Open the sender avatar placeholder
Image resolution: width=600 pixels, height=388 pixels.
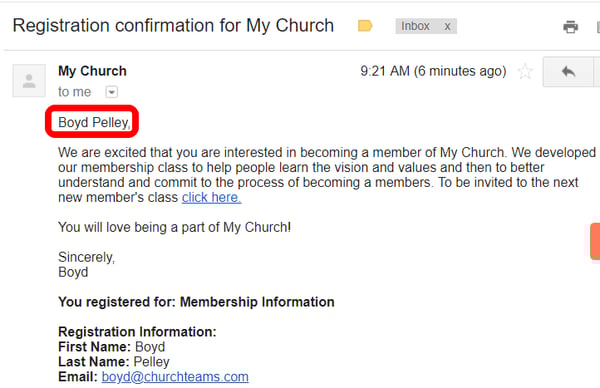coord(29,81)
